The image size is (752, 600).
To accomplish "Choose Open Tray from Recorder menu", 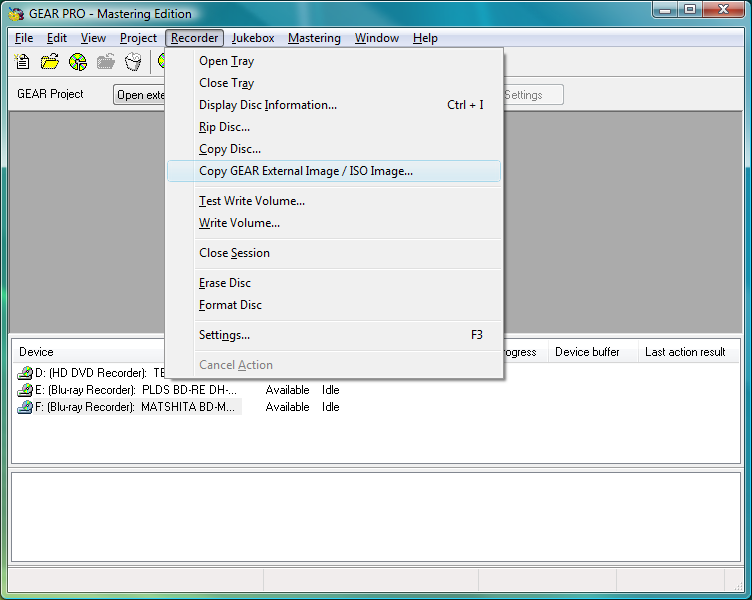I will (x=226, y=61).
